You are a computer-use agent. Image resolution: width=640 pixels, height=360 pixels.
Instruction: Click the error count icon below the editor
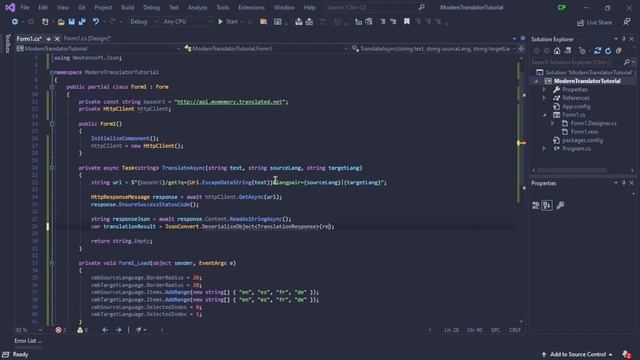[x=58, y=330]
